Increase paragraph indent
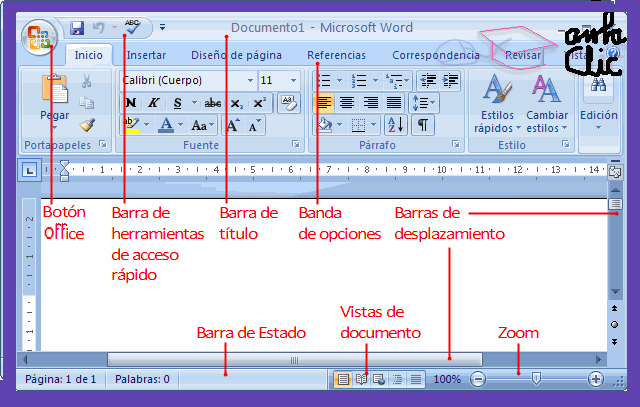 point(450,80)
